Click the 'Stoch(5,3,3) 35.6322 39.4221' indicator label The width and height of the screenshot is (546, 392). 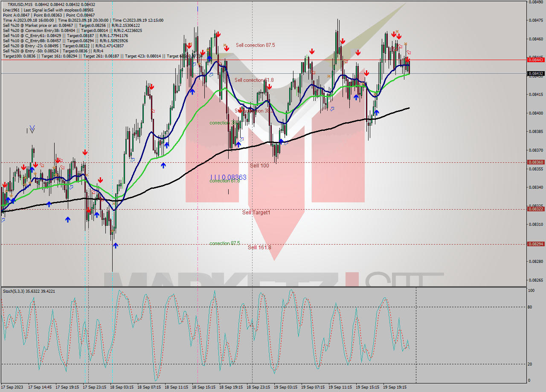tap(29, 291)
